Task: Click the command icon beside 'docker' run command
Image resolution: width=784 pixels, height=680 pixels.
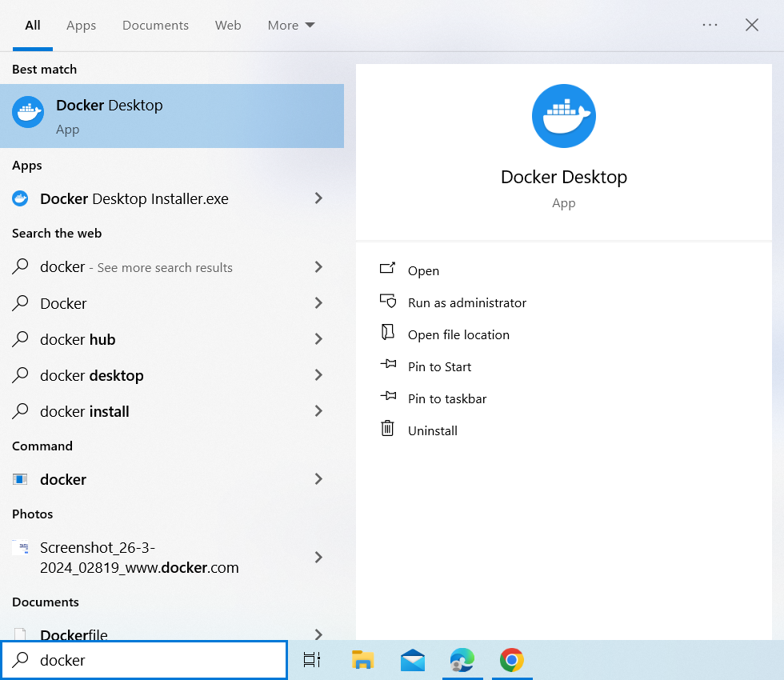Action: pos(20,479)
